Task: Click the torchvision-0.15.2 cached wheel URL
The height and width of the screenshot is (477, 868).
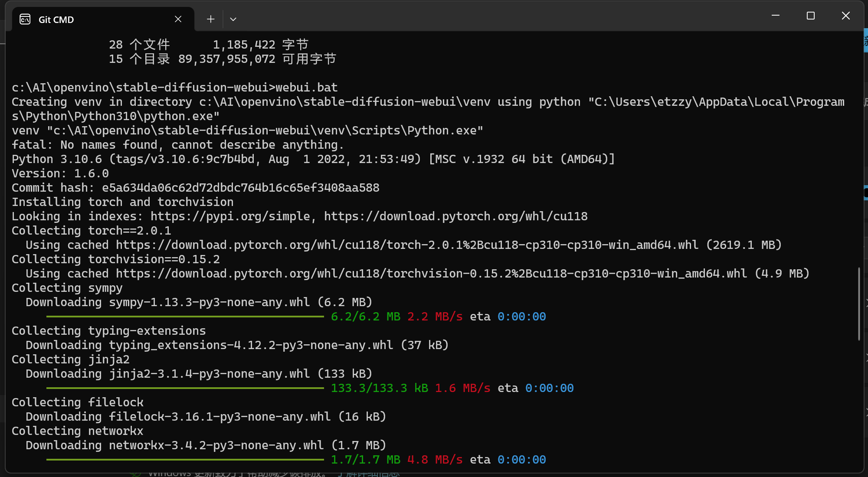Action: (x=431, y=274)
